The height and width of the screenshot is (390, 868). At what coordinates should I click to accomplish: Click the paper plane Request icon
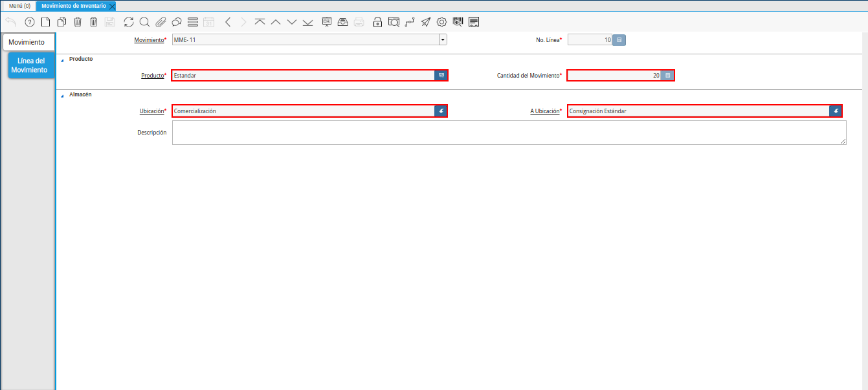click(x=425, y=22)
